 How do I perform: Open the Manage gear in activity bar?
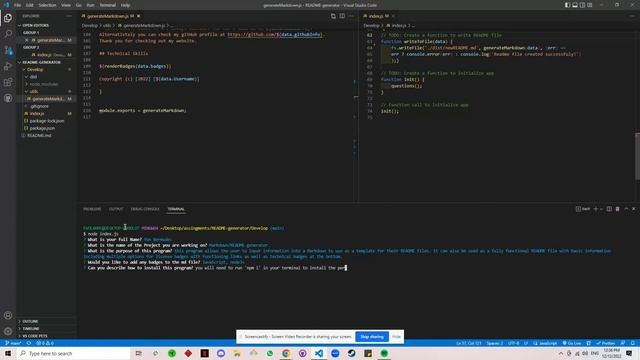tap(8, 331)
